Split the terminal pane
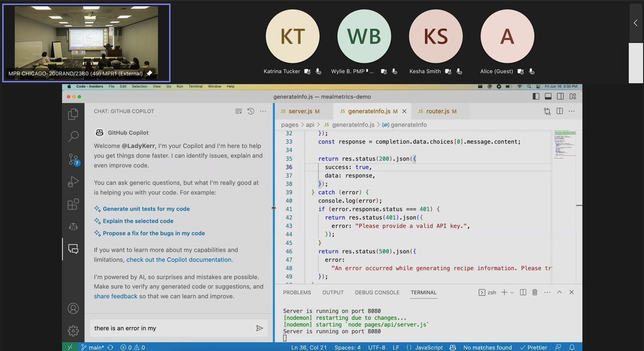644x351 pixels. click(x=523, y=292)
